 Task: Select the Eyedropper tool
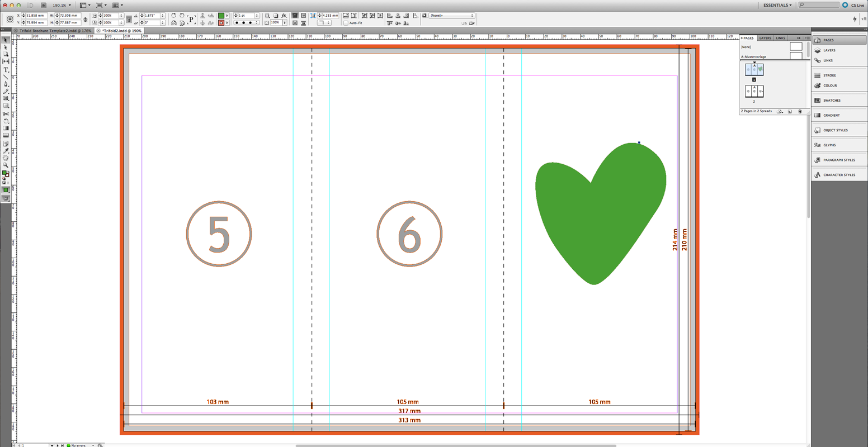[6, 151]
